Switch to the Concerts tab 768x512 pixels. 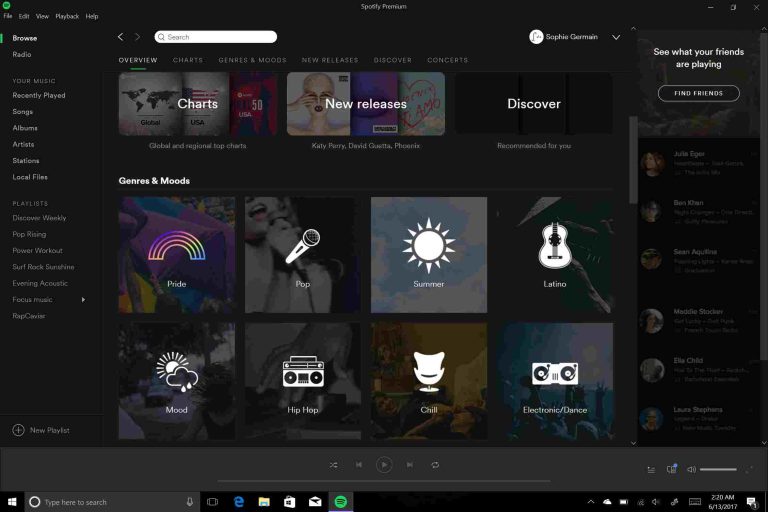pyautogui.click(x=448, y=60)
